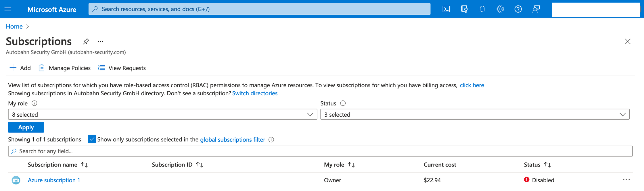Open Directories and subscriptions filter icon

(464, 9)
